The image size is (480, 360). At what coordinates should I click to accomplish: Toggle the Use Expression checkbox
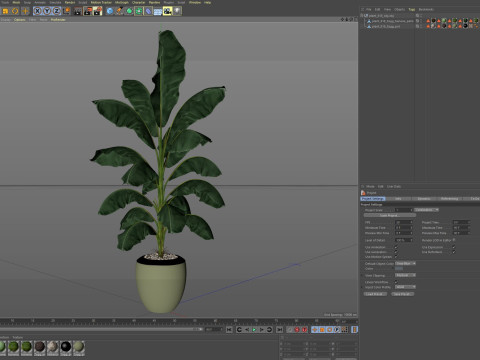click(454, 247)
